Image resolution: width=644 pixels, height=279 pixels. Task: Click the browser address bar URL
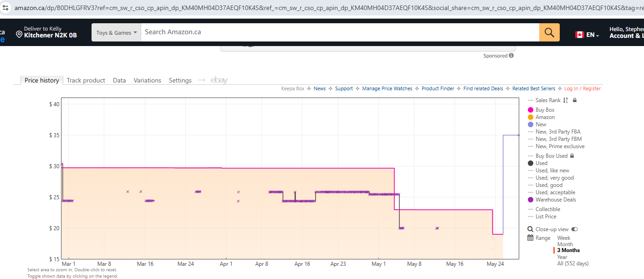[x=329, y=8]
